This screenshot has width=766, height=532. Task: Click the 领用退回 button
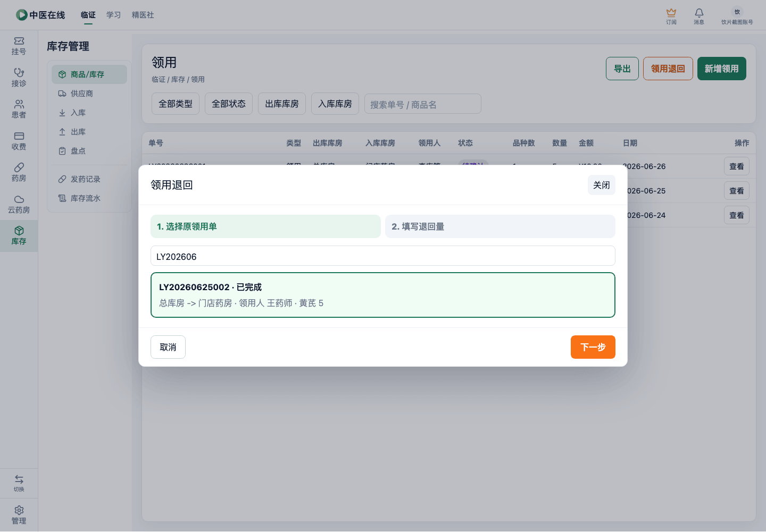point(668,69)
